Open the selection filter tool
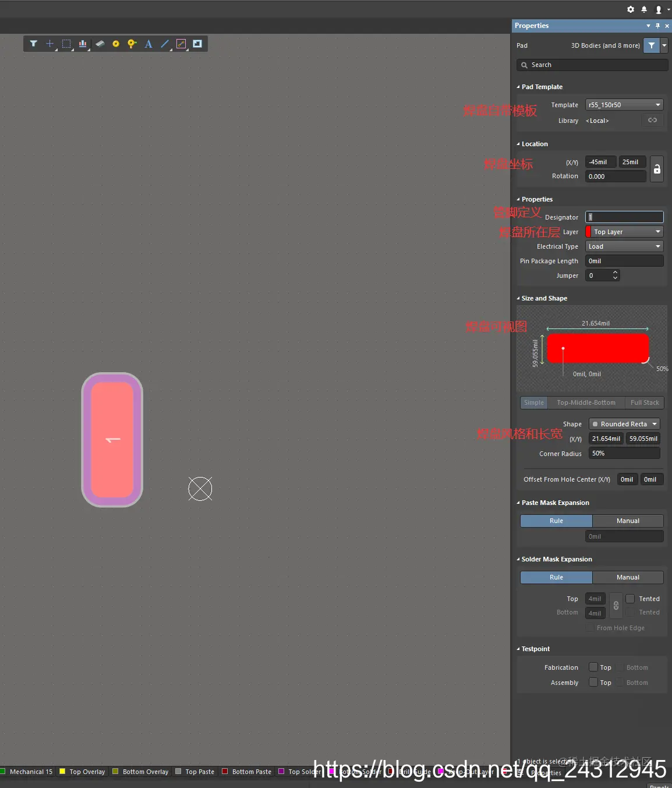This screenshot has height=788, width=672. (34, 44)
